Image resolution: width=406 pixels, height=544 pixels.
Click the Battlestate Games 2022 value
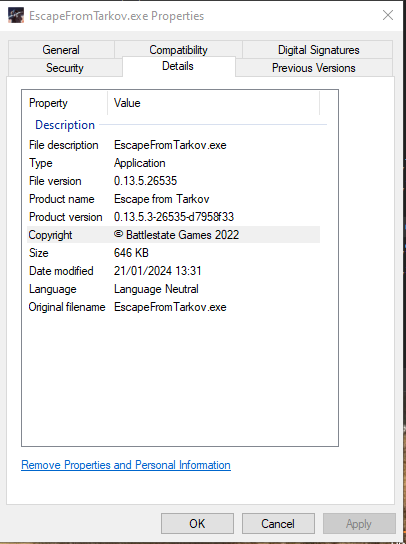[x=177, y=235]
